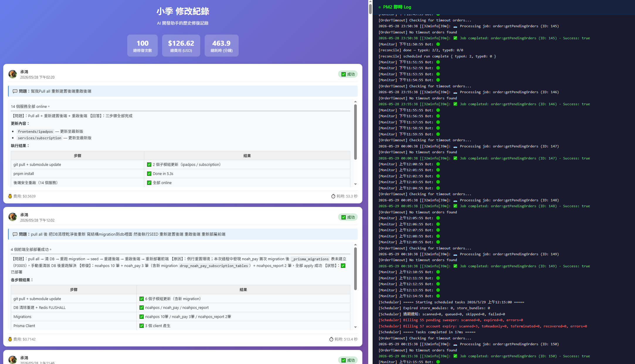Click the avatar on the 下午02:20 record
Viewport: 635px width, 364px height.
click(x=13, y=74)
